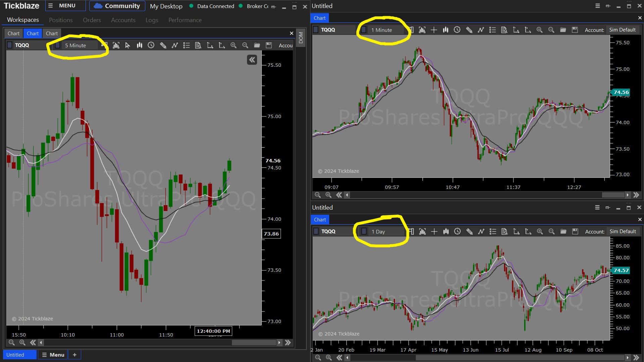The height and width of the screenshot is (362, 644).
Task: Click the Community button
Action: [117, 6]
